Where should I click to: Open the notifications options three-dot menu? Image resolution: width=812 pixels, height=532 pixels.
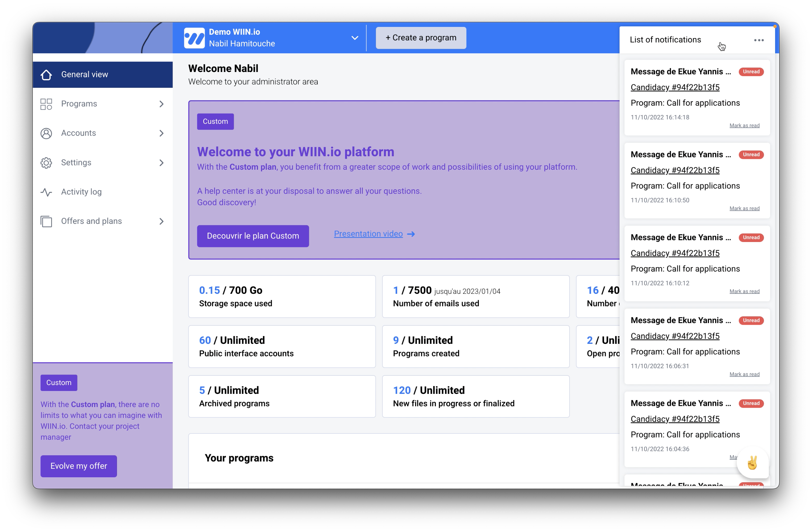759,40
